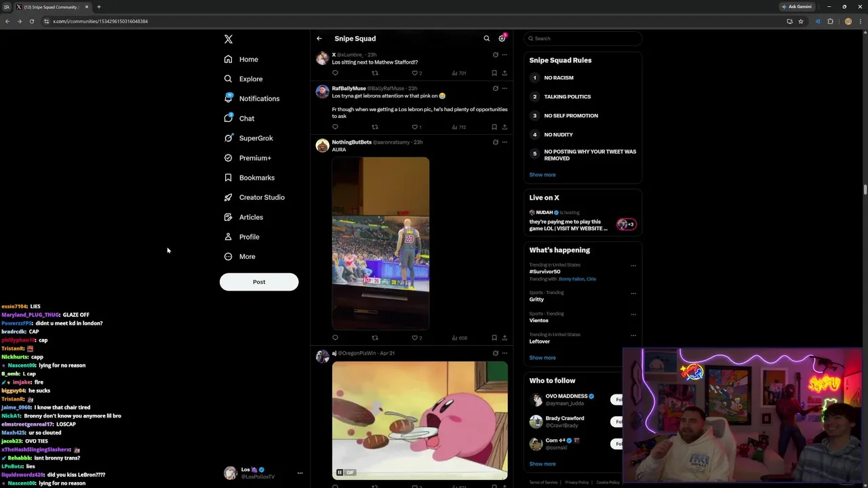The width and height of the screenshot is (868, 488).
Task: Open browser extensions puzzle icon
Action: [x=830, y=21]
